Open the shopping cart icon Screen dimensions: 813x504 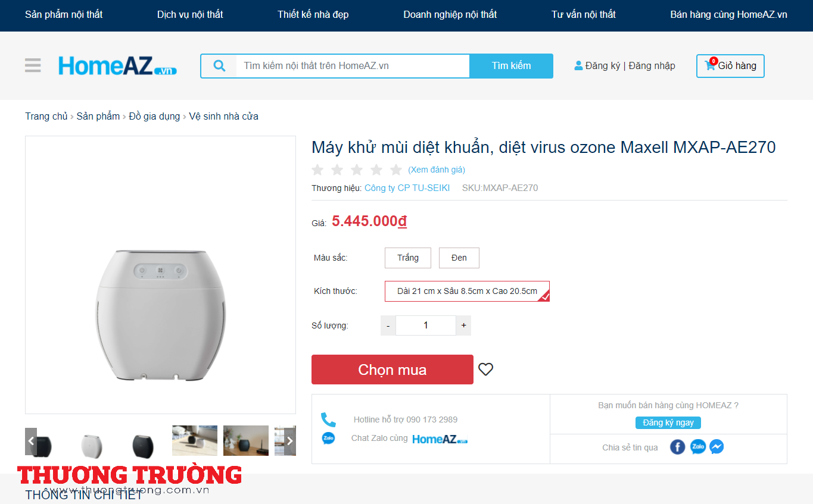[710, 65]
